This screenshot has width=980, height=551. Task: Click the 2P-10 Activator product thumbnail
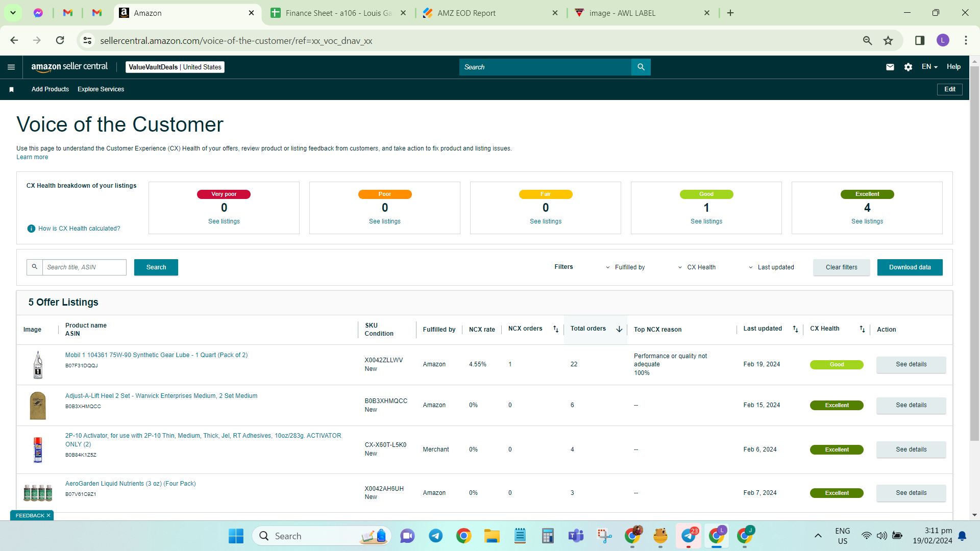(38, 449)
